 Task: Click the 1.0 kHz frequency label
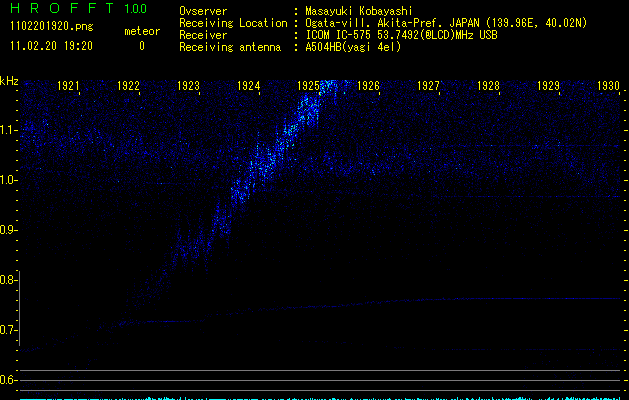pyautogui.click(x=9, y=180)
